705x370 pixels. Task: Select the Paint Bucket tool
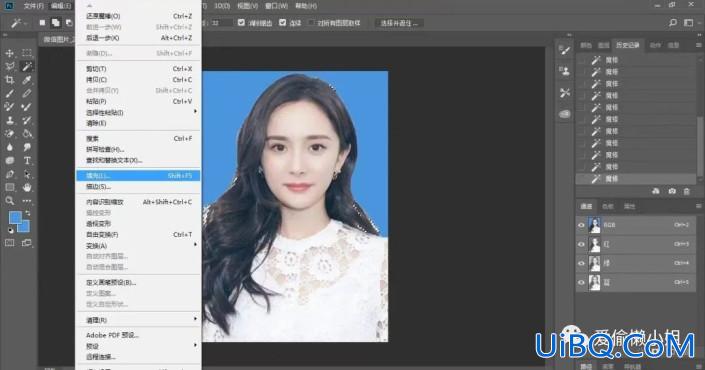27,134
